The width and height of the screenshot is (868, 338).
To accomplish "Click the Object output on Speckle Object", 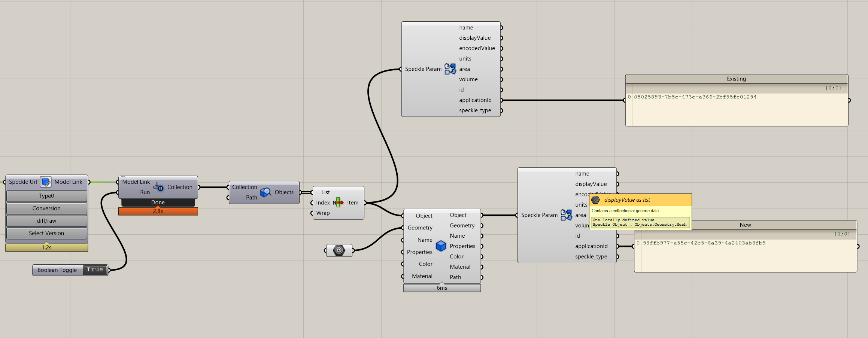I will pyautogui.click(x=458, y=215).
